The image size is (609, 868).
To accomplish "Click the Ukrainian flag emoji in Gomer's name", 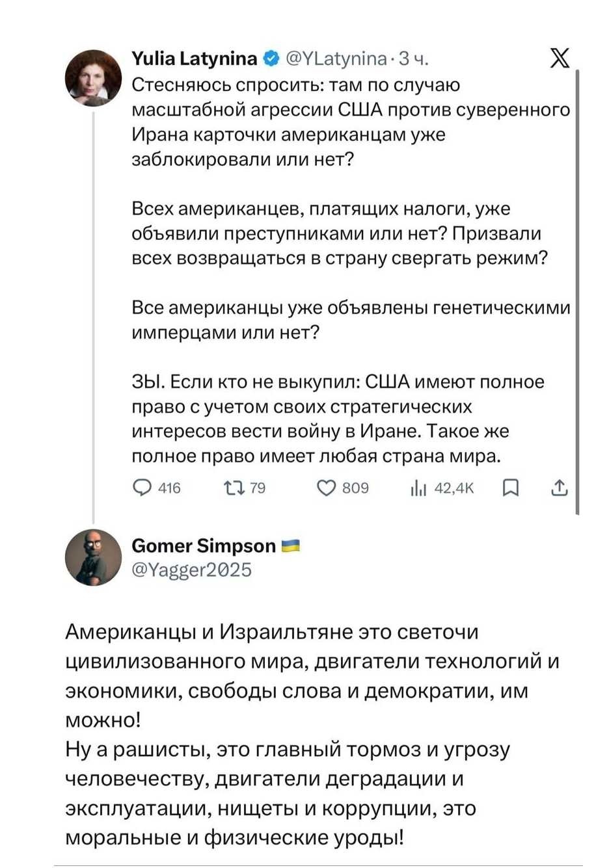I will click(290, 546).
